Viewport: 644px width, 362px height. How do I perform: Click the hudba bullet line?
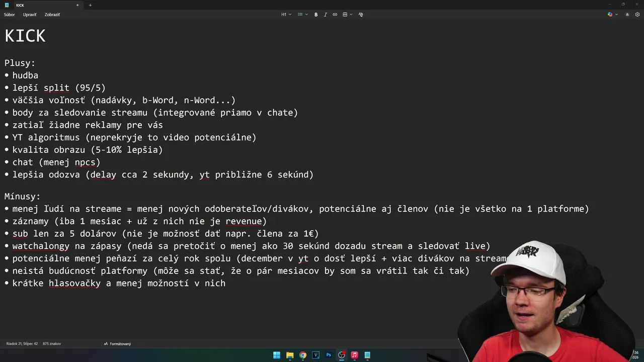point(25,75)
